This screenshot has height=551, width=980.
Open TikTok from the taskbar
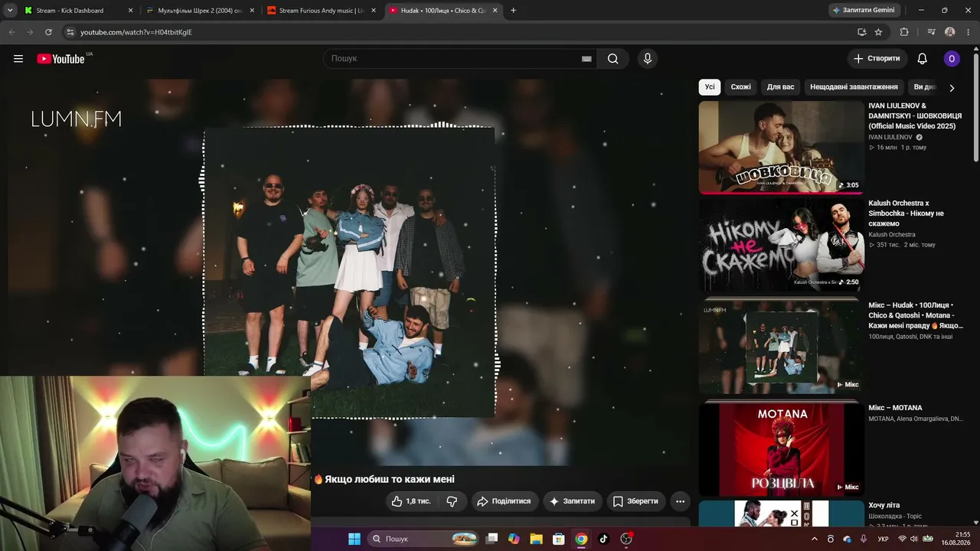603,539
